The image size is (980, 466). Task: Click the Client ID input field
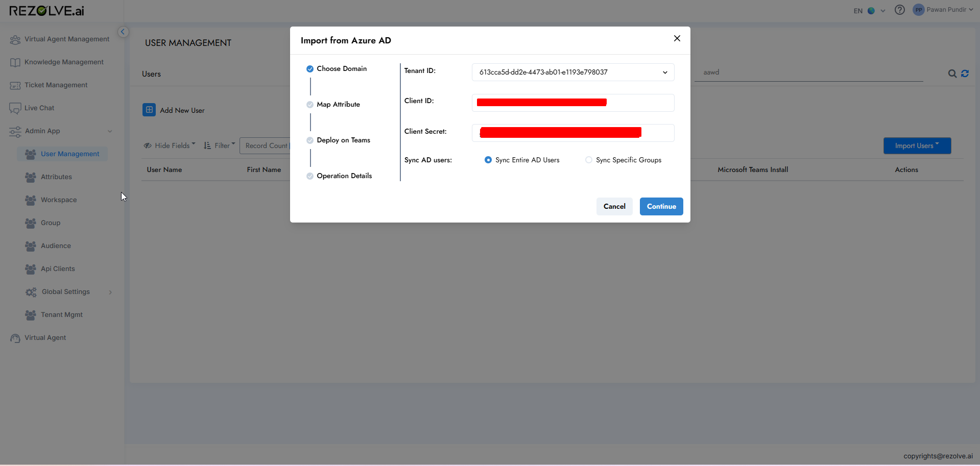pos(573,103)
